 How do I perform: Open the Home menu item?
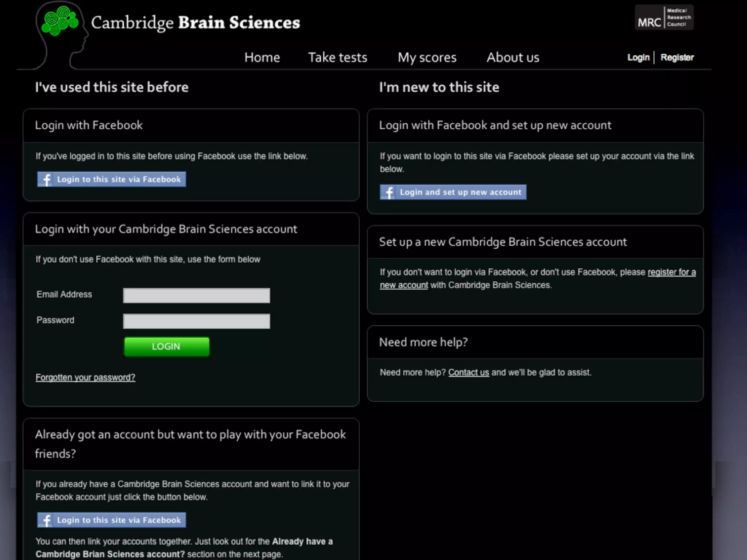click(x=262, y=58)
